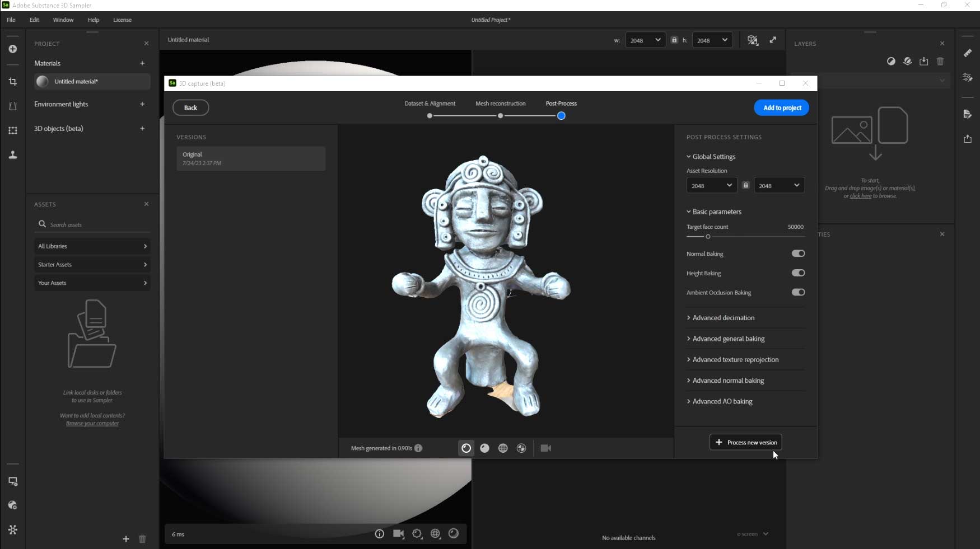The width and height of the screenshot is (980, 549).
Task: Click the info icon in main viewport bottom bar
Action: coord(380,534)
